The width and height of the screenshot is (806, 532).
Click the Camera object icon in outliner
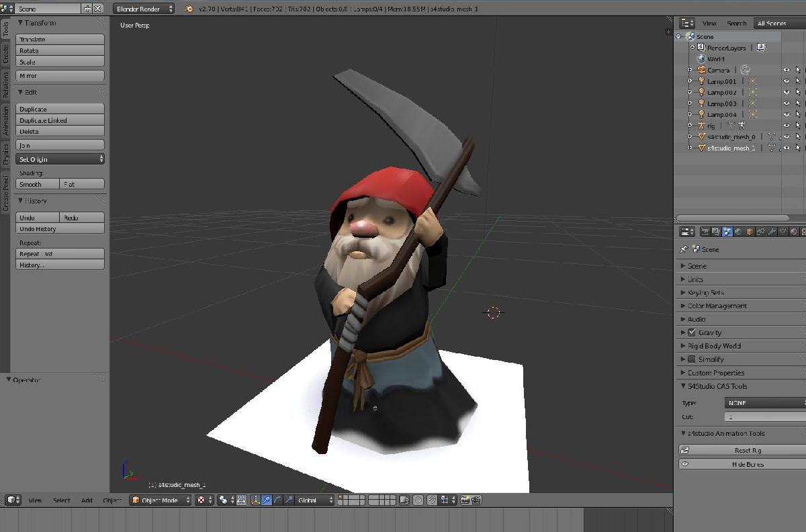pyautogui.click(x=701, y=70)
